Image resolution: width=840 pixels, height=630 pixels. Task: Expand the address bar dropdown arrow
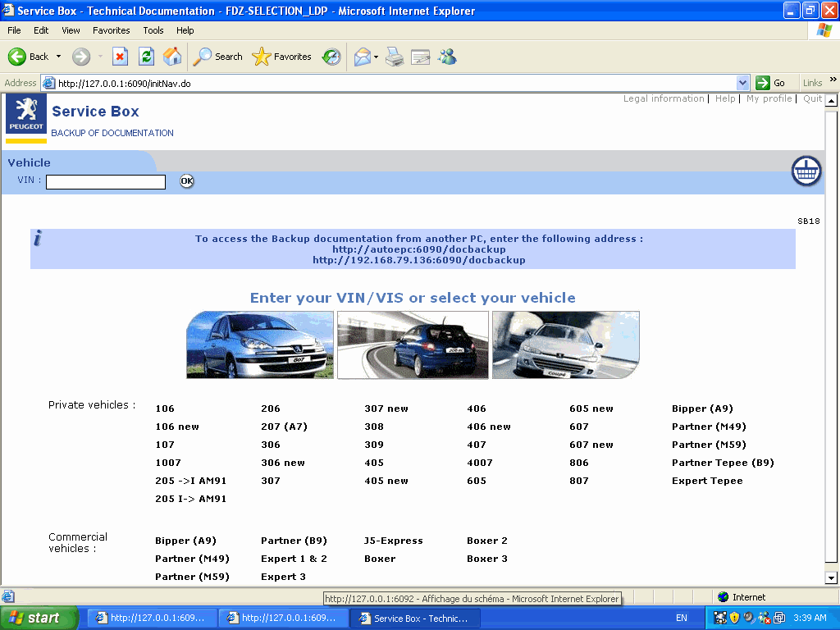(x=742, y=83)
